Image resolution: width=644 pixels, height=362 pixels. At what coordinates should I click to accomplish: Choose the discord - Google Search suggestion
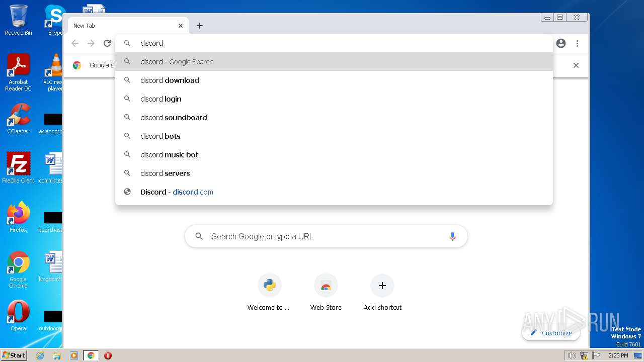pyautogui.click(x=334, y=62)
